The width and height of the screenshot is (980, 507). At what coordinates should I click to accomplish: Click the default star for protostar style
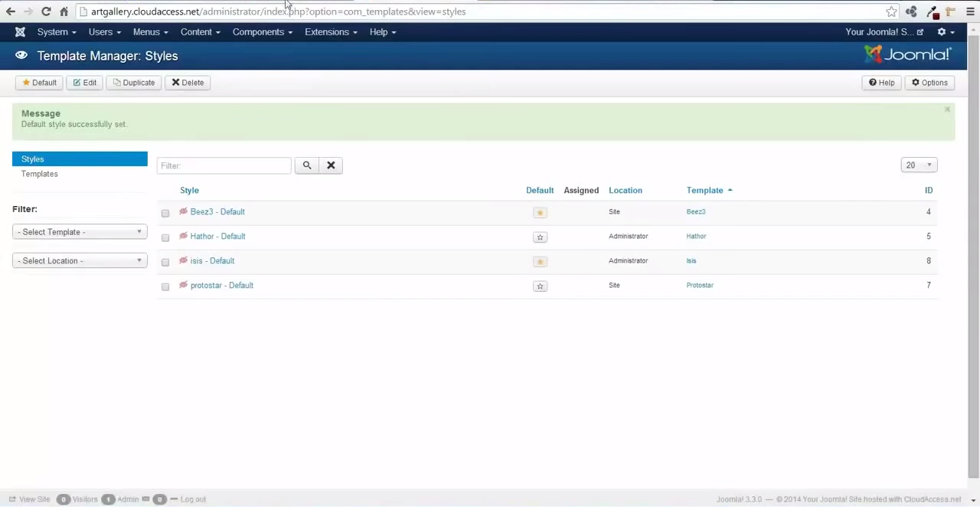[x=540, y=286]
